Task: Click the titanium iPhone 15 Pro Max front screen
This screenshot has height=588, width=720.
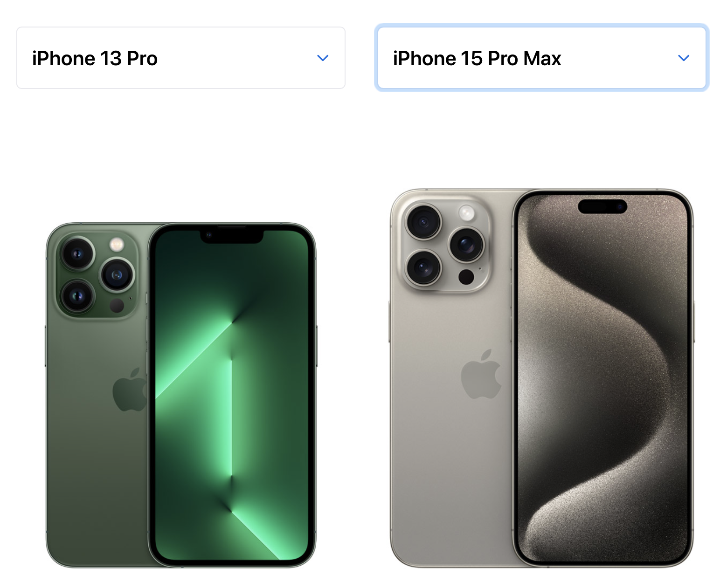Action: pyautogui.click(x=603, y=378)
